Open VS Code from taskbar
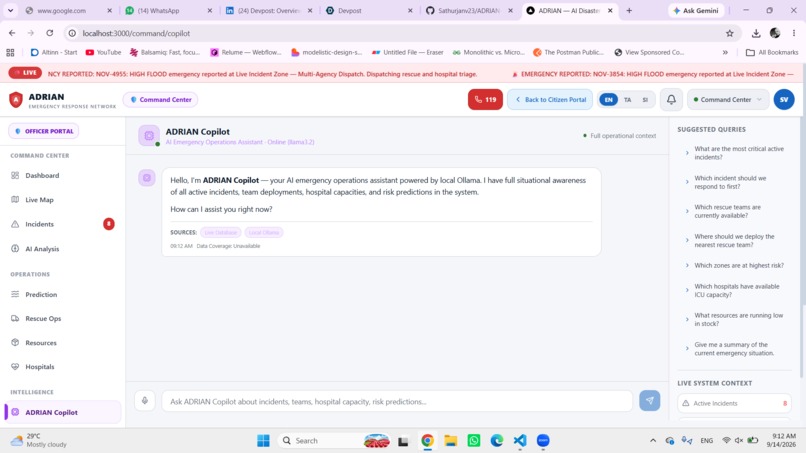The height and width of the screenshot is (453, 806). click(520, 441)
